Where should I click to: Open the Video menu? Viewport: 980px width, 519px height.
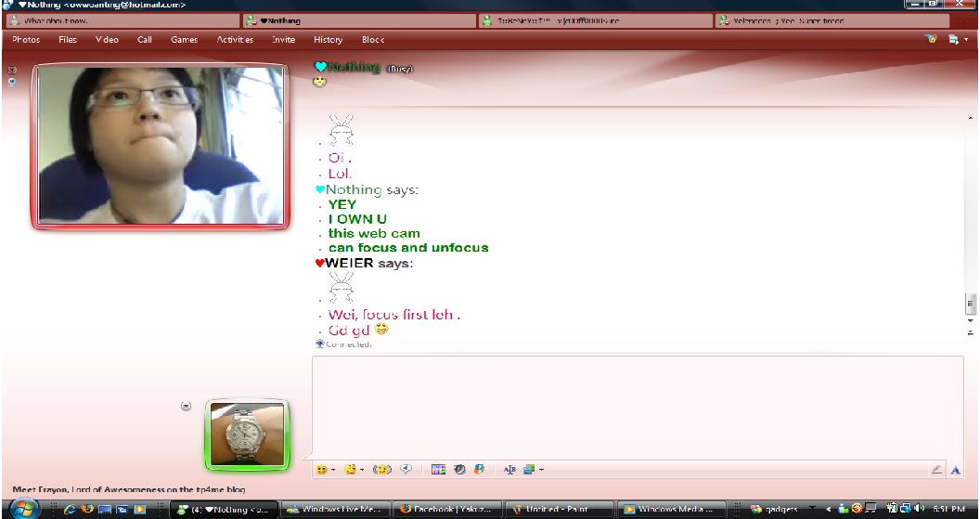coord(107,39)
